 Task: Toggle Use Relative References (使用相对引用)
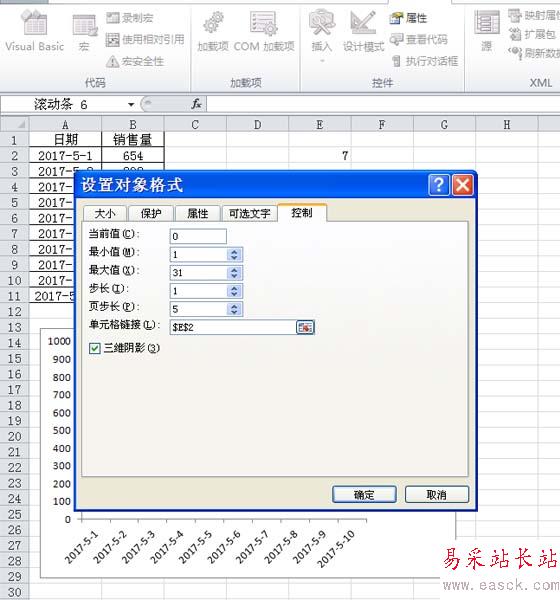145,39
